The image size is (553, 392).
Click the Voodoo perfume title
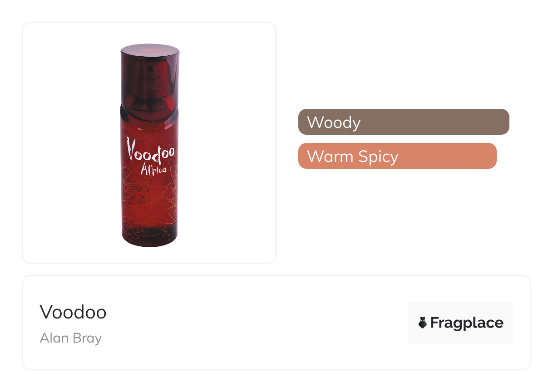click(73, 312)
